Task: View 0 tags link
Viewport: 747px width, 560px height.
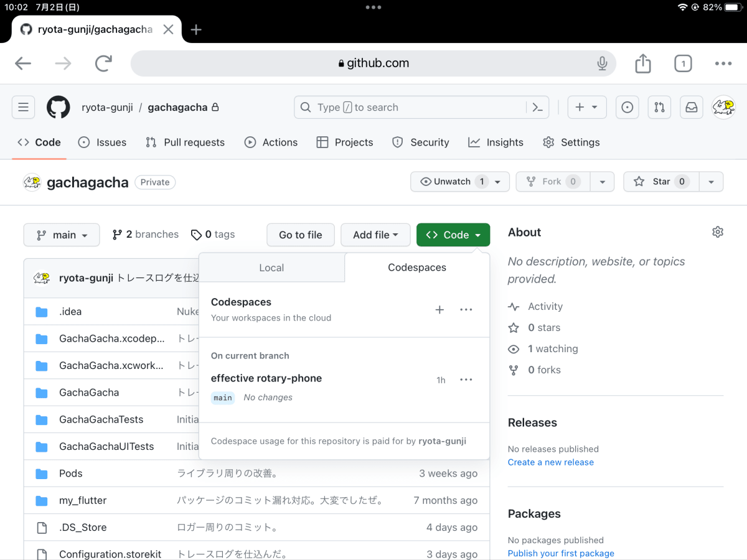Action: [x=213, y=235]
